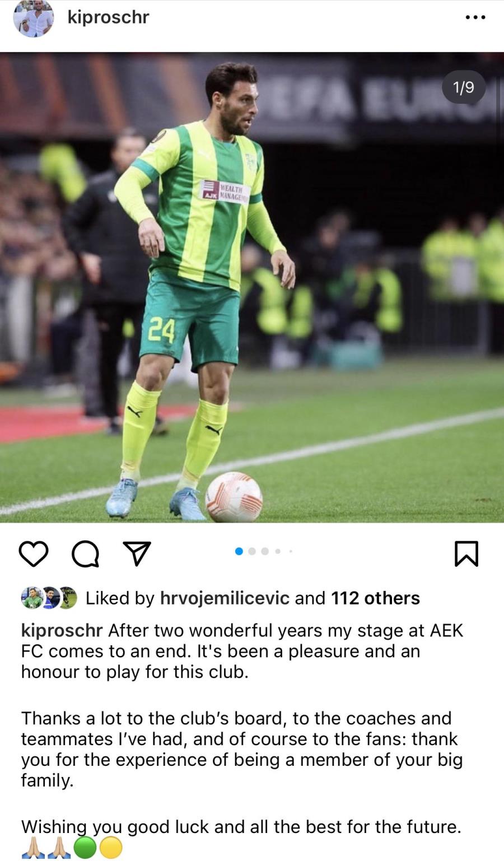This screenshot has width=504, height=861.
Task: Tap the heart like icon
Action: tap(34, 554)
